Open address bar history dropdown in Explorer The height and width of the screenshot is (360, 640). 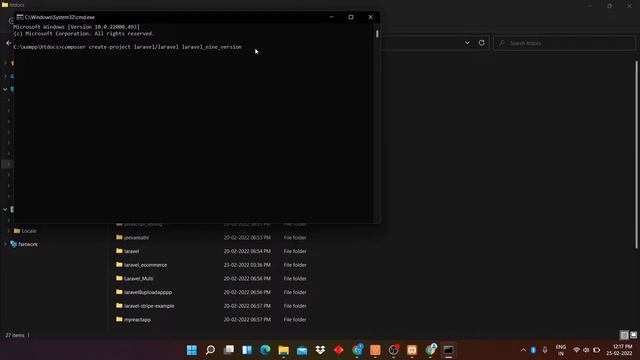point(467,43)
